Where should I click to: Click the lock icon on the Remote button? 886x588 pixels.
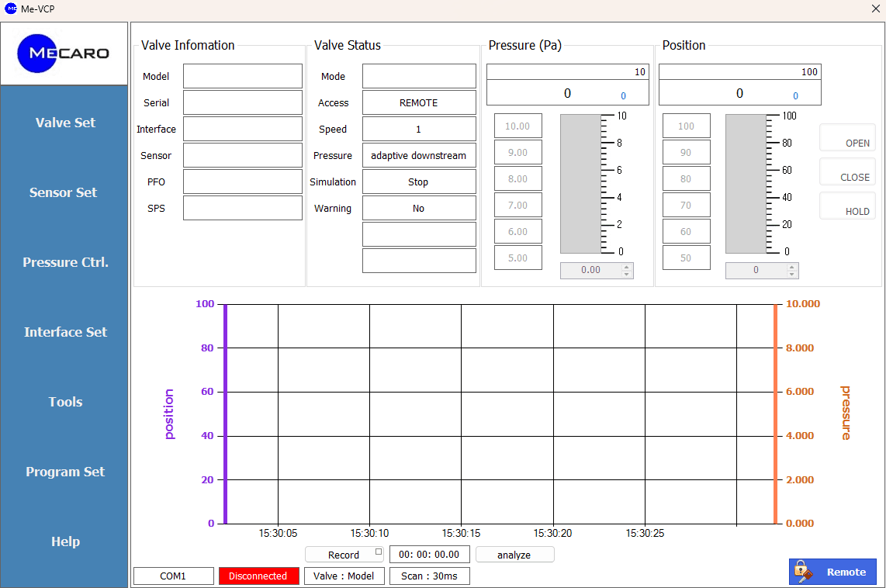803,572
